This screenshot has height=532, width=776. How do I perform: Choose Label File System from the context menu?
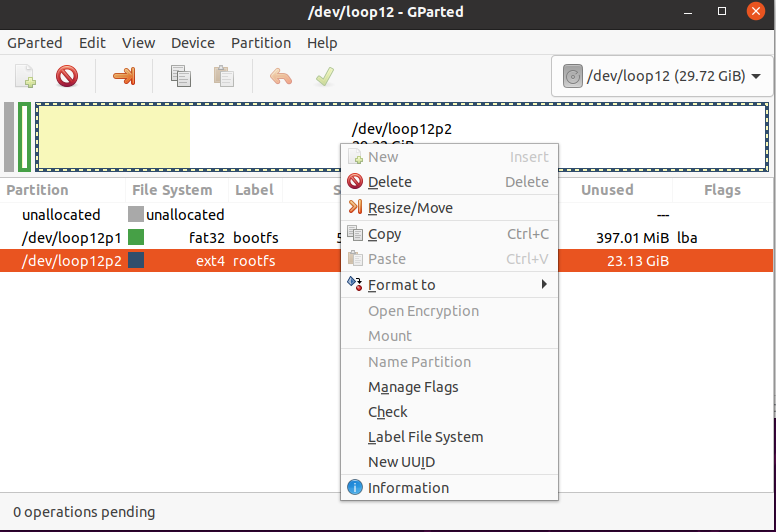(449, 437)
